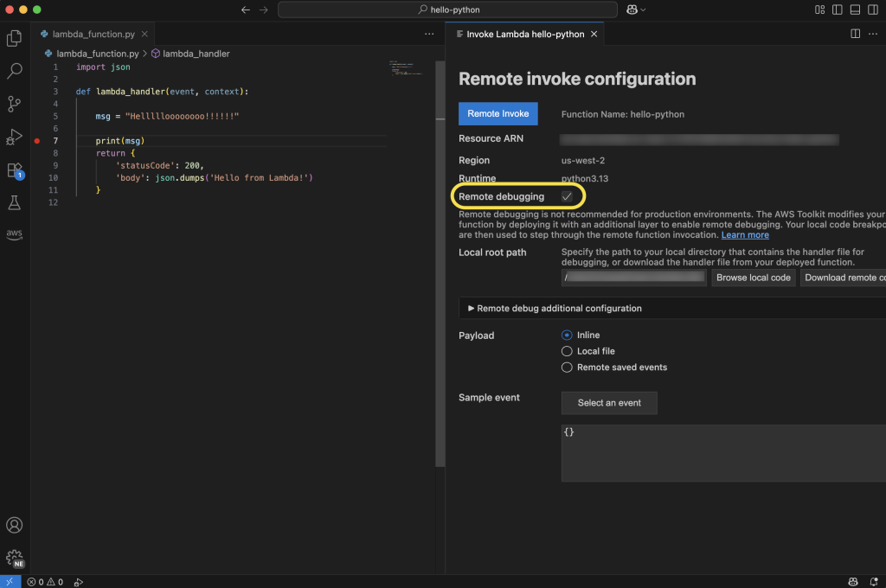Open the AWS Toolkit sidebar icon
886x588 pixels.
[x=14, y=234]
